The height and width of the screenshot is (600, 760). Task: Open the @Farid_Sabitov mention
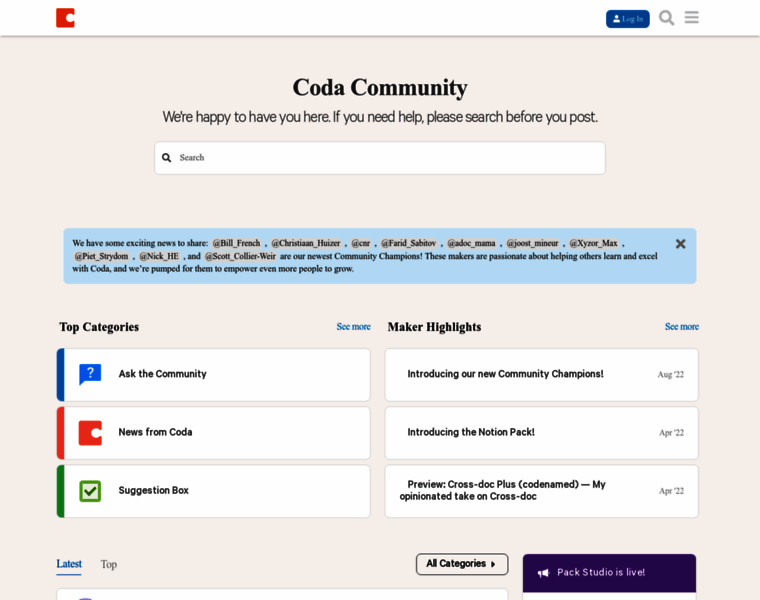click(x=409, y=243)
